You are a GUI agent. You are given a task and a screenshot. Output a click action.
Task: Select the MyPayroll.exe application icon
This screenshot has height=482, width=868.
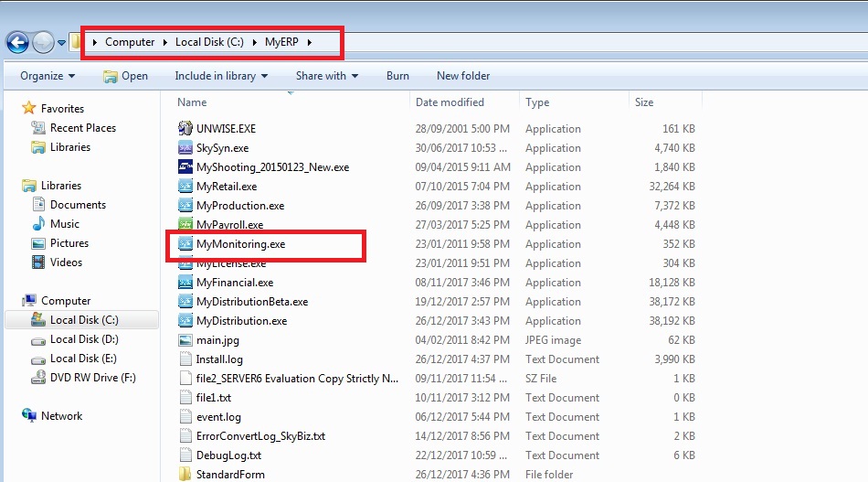click(185, 225)
